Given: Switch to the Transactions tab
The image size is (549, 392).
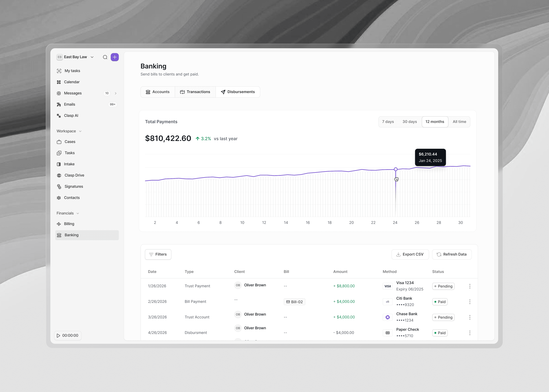Looking at the screenshot, I should pyautogui.click(x=195, y=92).
